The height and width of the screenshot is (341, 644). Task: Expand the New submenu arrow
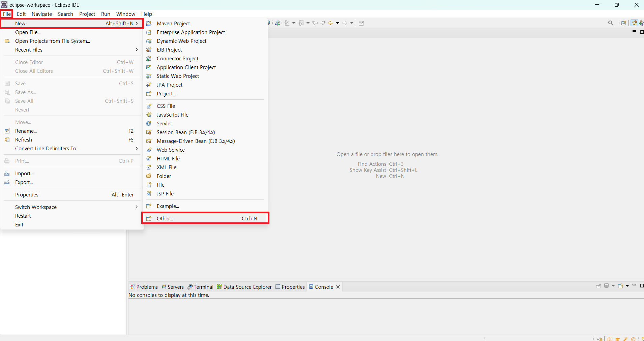coord(137,23)
